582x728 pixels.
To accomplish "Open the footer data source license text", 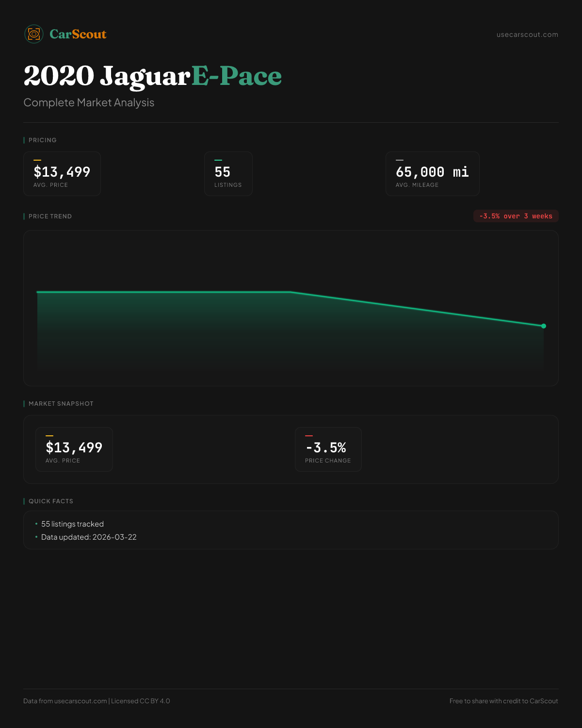I will point(97,701).
